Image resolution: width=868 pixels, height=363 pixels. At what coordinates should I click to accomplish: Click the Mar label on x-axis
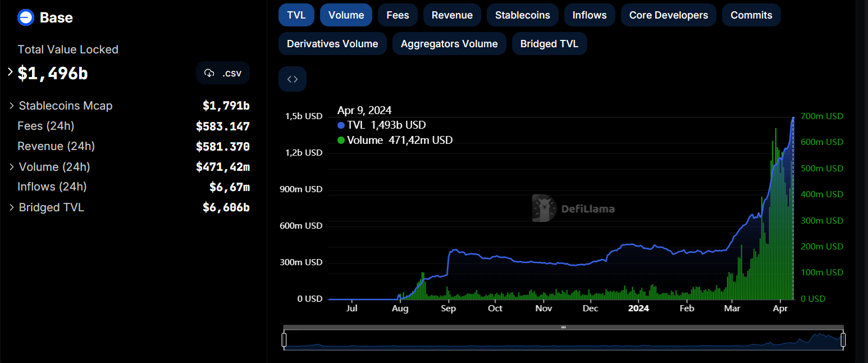pyautogui.click(x=732, y=308)
